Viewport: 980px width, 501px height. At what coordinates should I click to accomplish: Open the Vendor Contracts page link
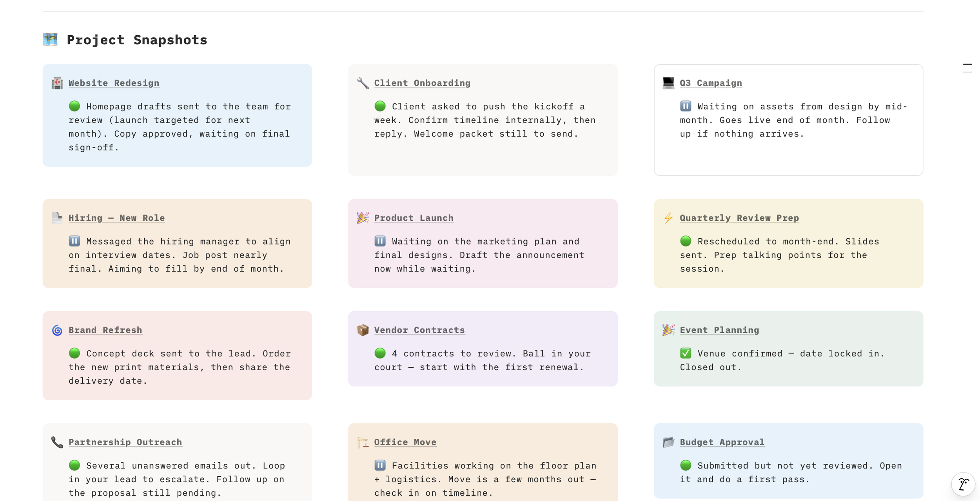419,330
